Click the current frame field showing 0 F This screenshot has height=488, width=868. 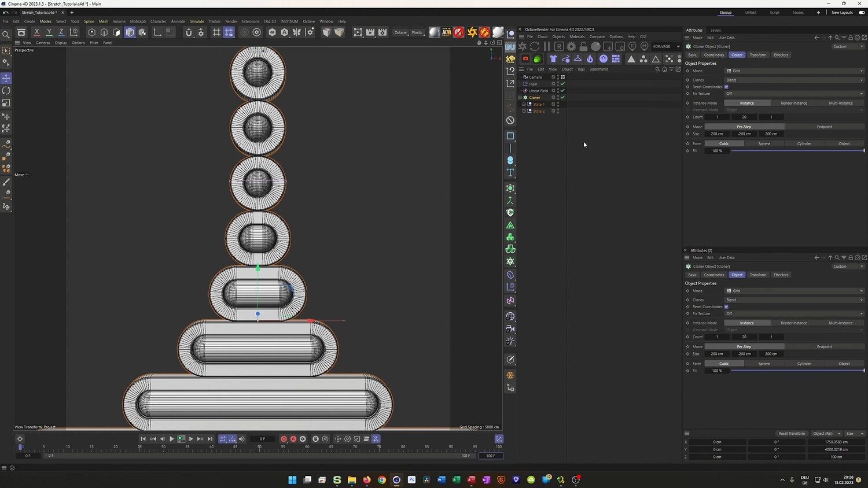(262, 439)
